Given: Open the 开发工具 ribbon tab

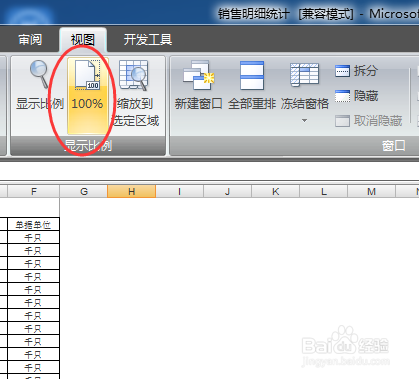Looking at the screenshot, I should pos(148,40).
